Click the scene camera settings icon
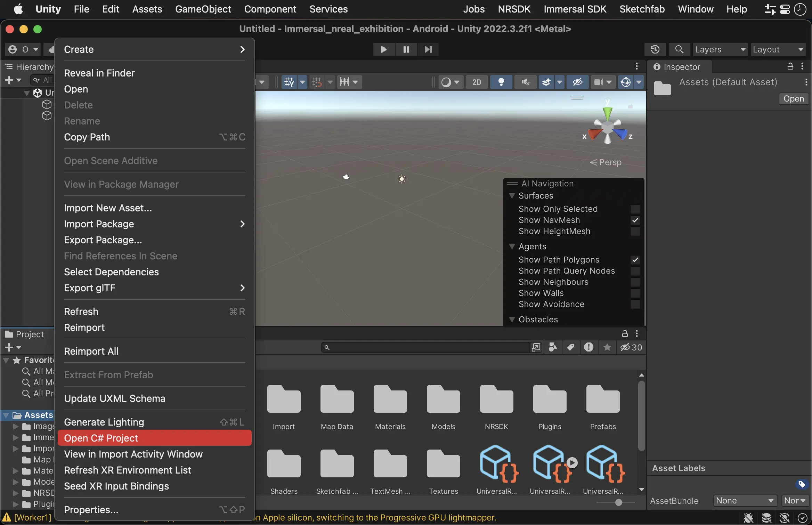The width and height of the screenshot is (812, 525). click(x=599, y=82)
